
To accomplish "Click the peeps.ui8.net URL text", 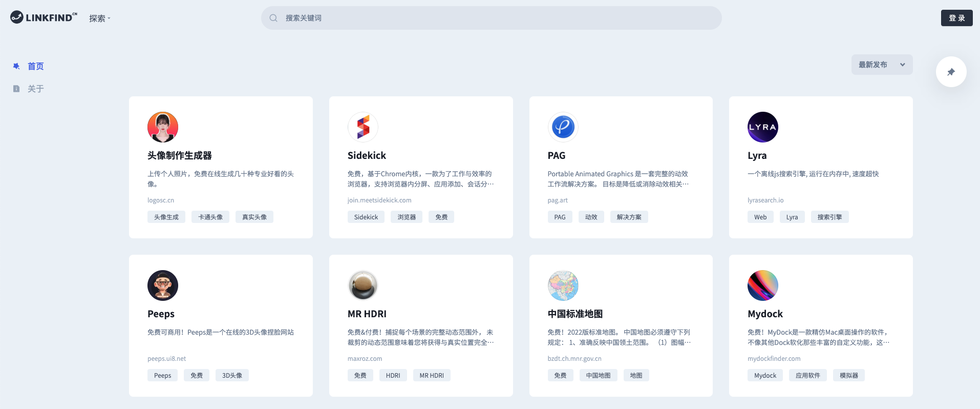I will (x=167, y=359).
